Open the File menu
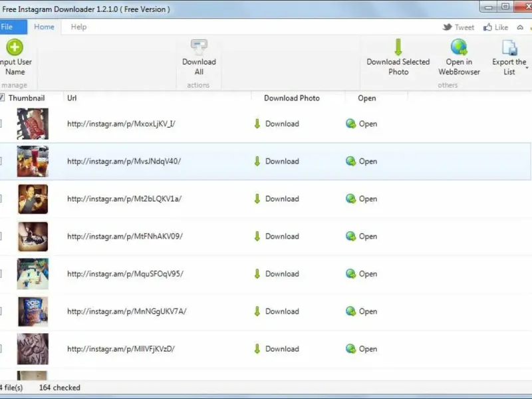Image resolution: width=532 pixels, height=399 pixels. [13, 27]
